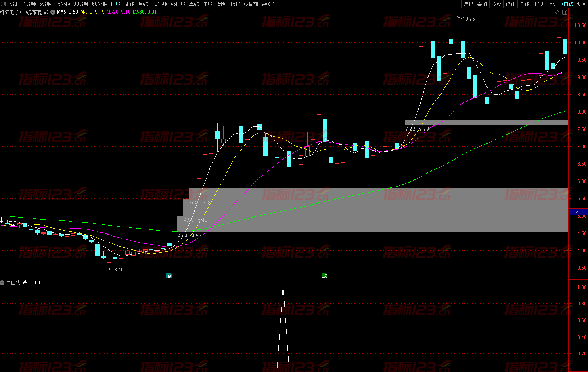This screenshot has width=588, height=372.
Task: Select the 5分钟 period
Action: (x=45, y=4)
